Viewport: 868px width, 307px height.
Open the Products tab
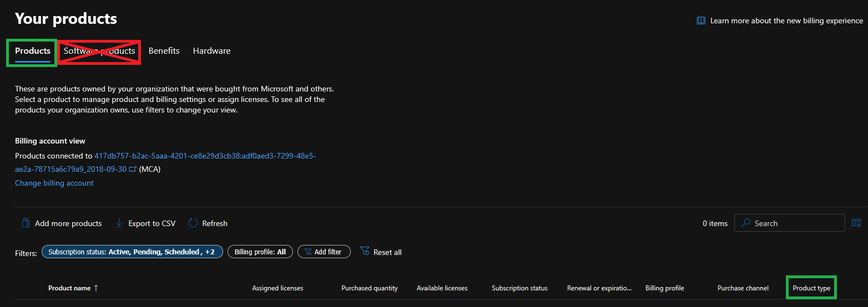click(33, 51)
